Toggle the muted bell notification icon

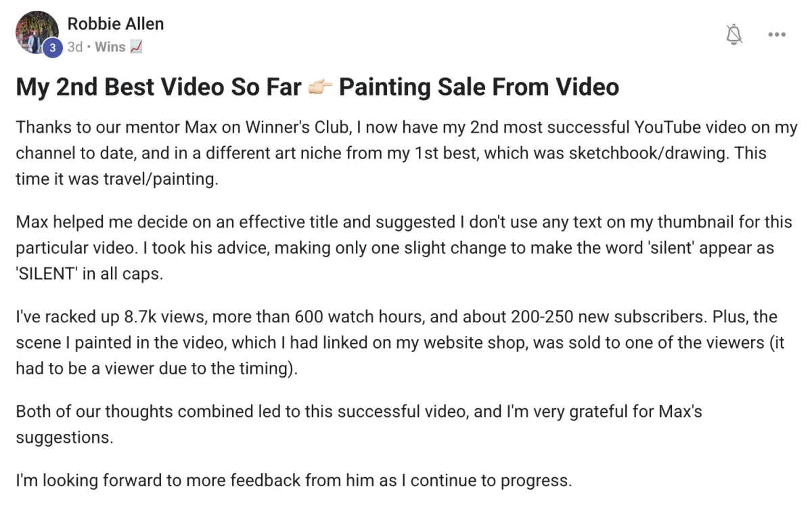(x=734, y=34)
